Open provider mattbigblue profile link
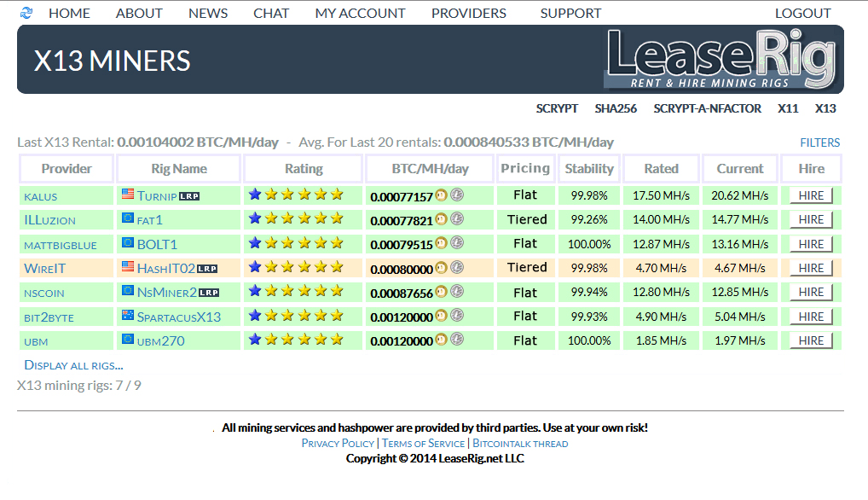 coord(61,245)
